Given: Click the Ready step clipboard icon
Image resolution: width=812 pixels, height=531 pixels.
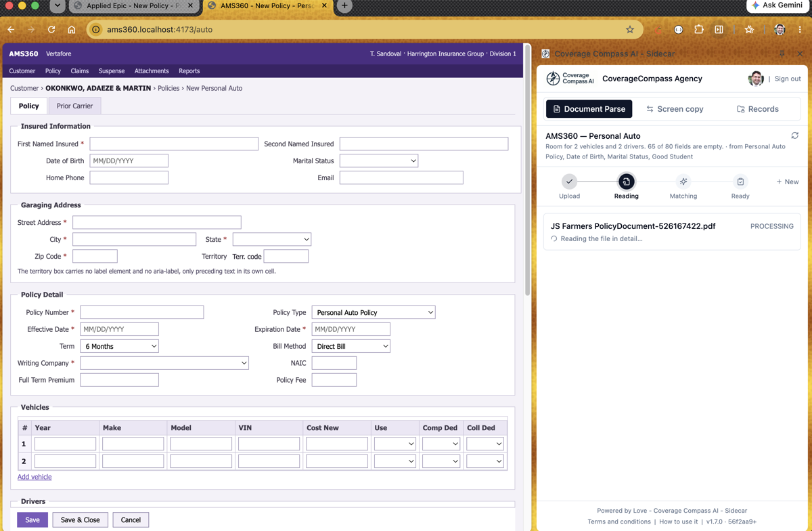Looking at the screenshot, I should [x=740, y=182].
